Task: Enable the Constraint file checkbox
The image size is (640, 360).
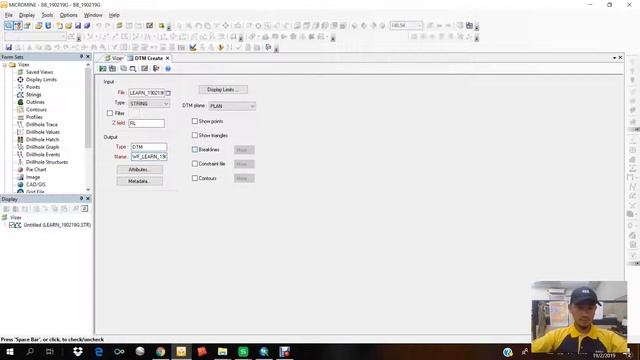Action: (x=195, y=164)
